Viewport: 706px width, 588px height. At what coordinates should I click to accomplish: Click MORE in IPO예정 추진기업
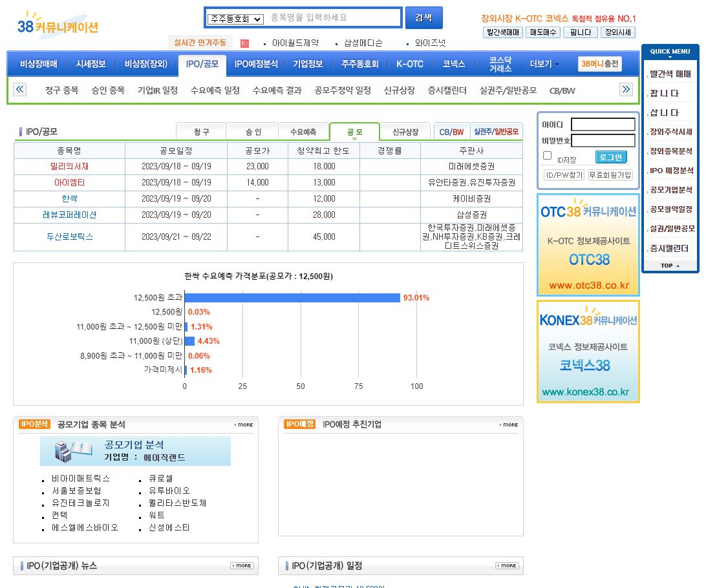coord(509,425)
